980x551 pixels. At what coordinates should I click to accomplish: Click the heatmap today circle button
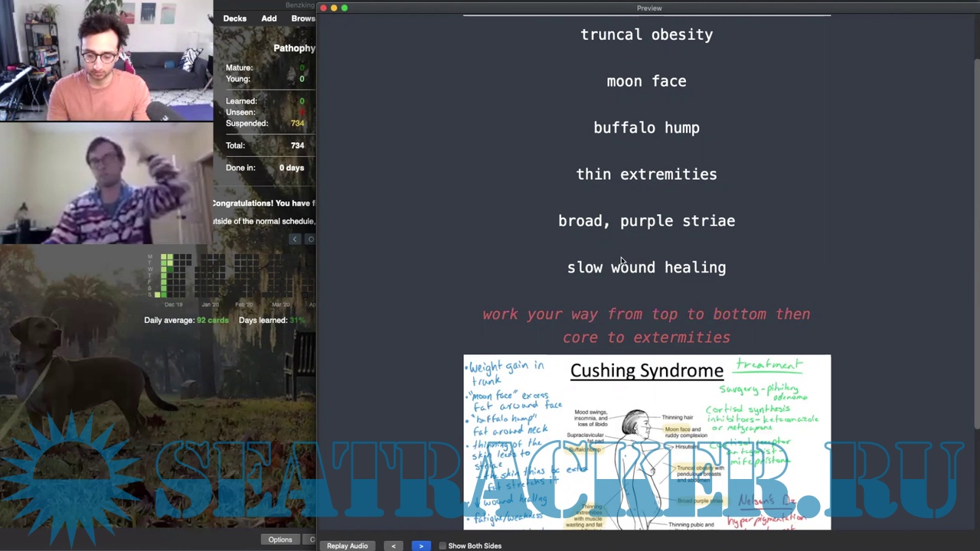click(x=310, y=240)
